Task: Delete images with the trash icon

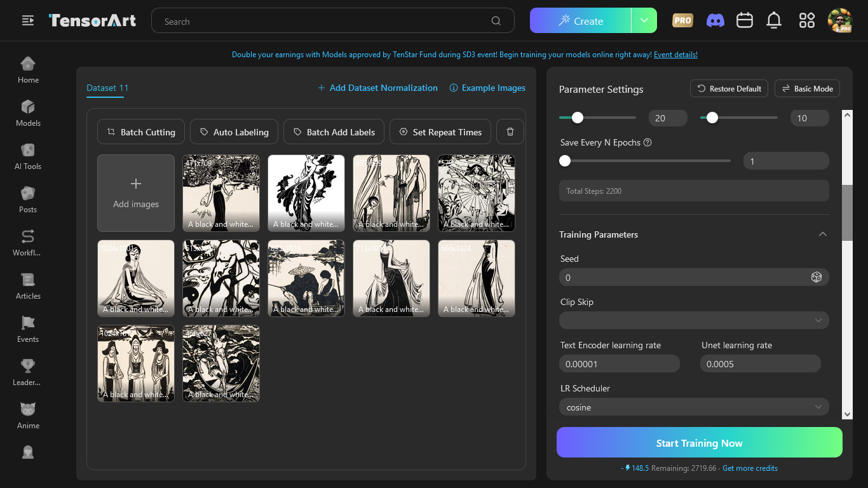Action: click(510, 132)
